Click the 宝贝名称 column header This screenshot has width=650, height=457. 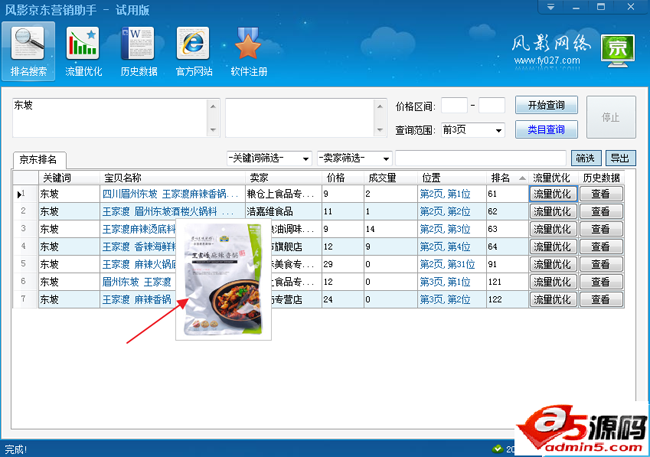(172, 178)
